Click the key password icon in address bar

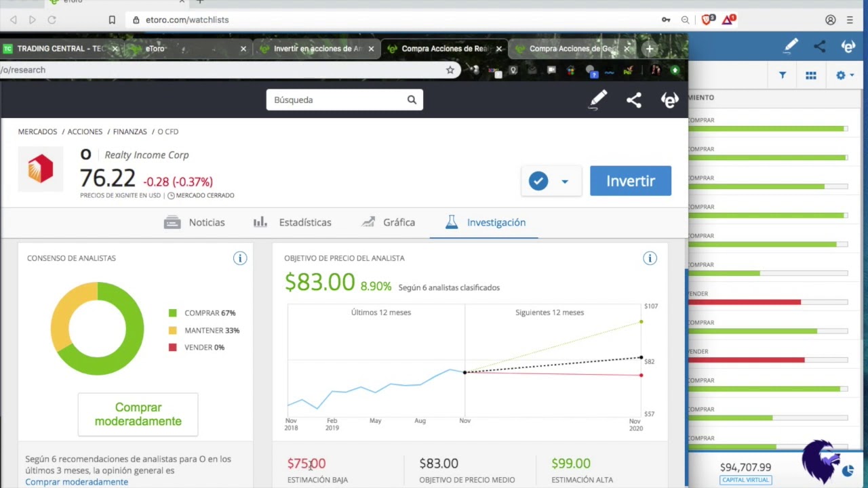(666, 20)
